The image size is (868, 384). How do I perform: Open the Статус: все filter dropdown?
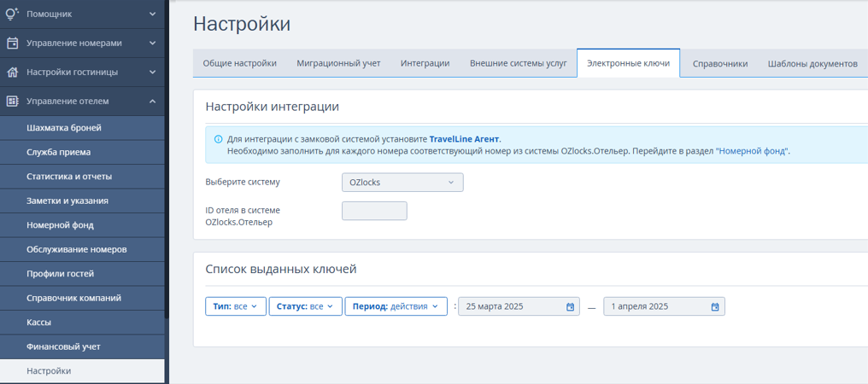coord(306,306)
